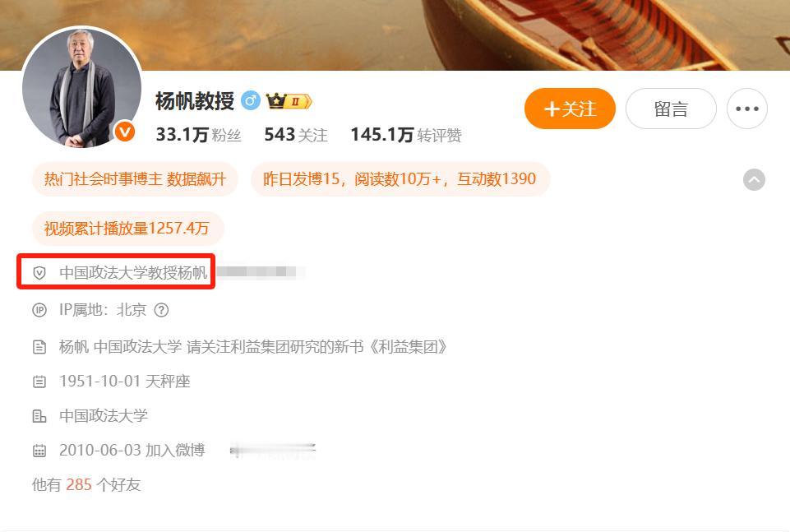
Task: Click the school building icon
Action: [x=39, y=416]
